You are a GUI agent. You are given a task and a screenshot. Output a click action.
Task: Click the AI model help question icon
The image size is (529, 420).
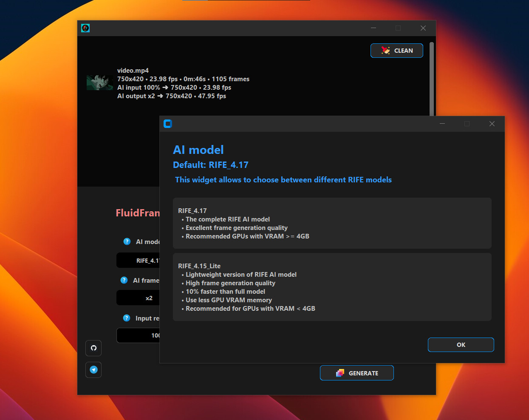[x=127, y=241]
